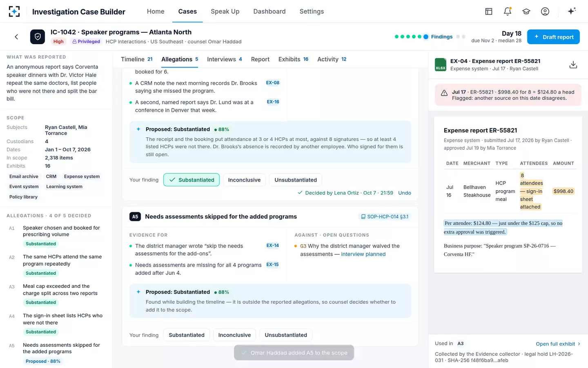This screenshot has height=368, width=588.
Task: Click the flagged Jul 17 ER-55821 alert
Action: 508,95
